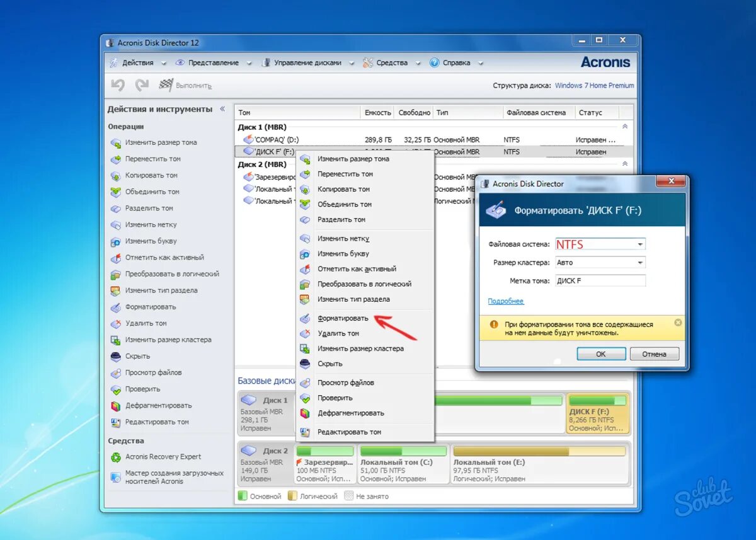Viewport: 756px width, 540px height.
Task: Click Acronis Recovery Expert icon
Action: (116, 457)
